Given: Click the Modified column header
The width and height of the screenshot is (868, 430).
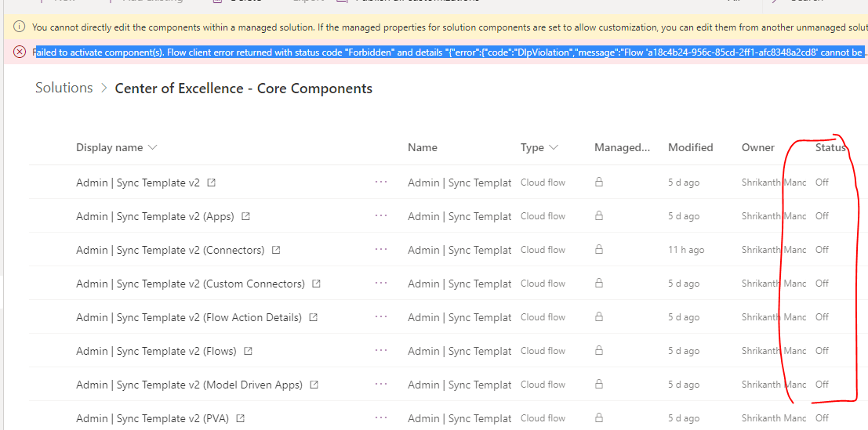Looking at the screenshot, I should pos(691,147).
